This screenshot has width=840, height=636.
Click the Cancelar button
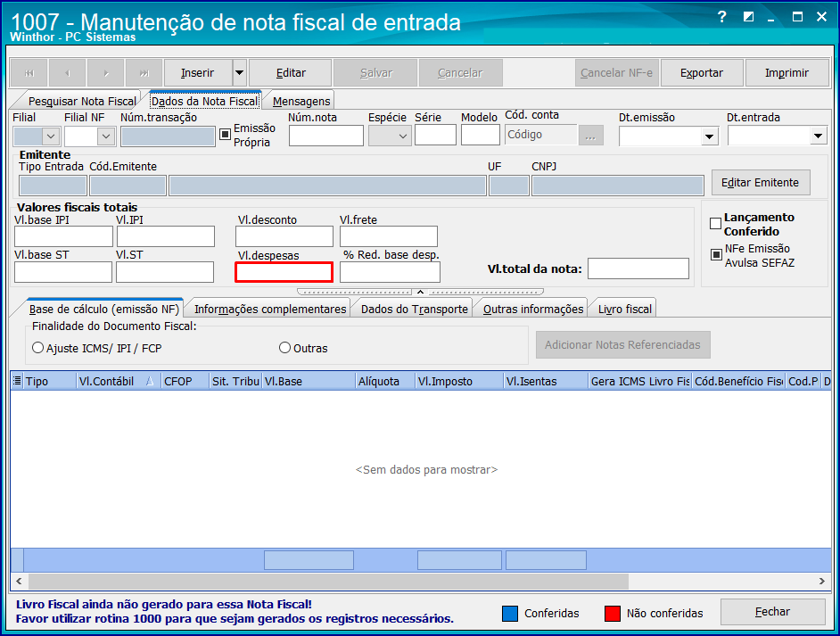coord(460,73)
